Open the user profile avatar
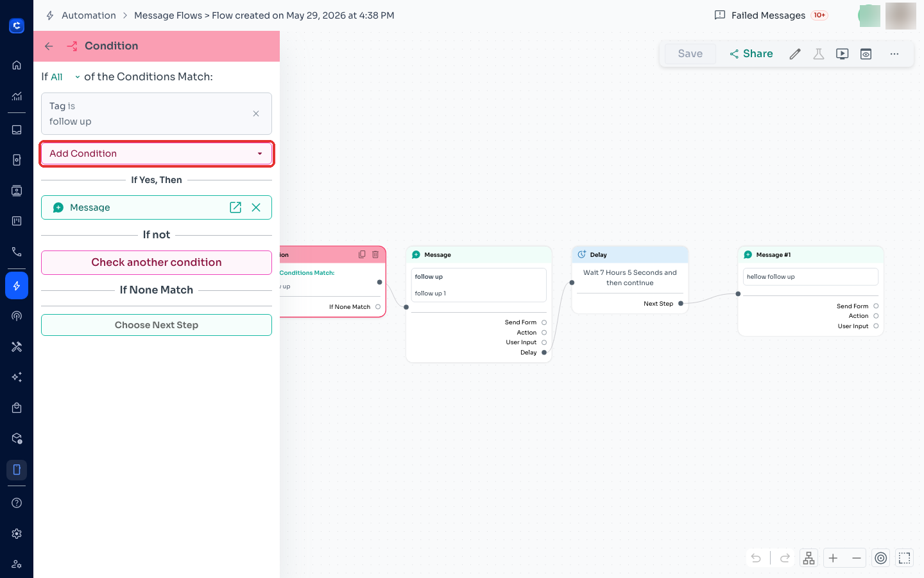924x578 pixels. (x=901, y=16)
